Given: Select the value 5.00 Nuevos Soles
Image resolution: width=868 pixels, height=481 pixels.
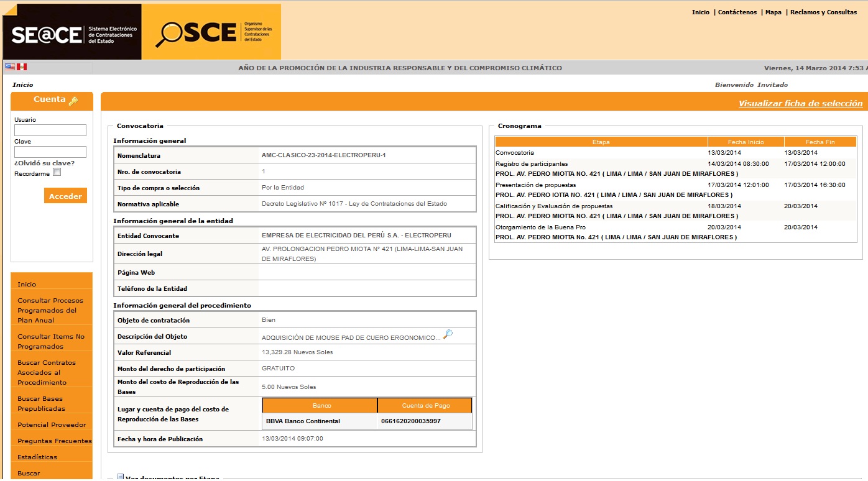Looking at the screenshot, I should click(x=289, y=387).
